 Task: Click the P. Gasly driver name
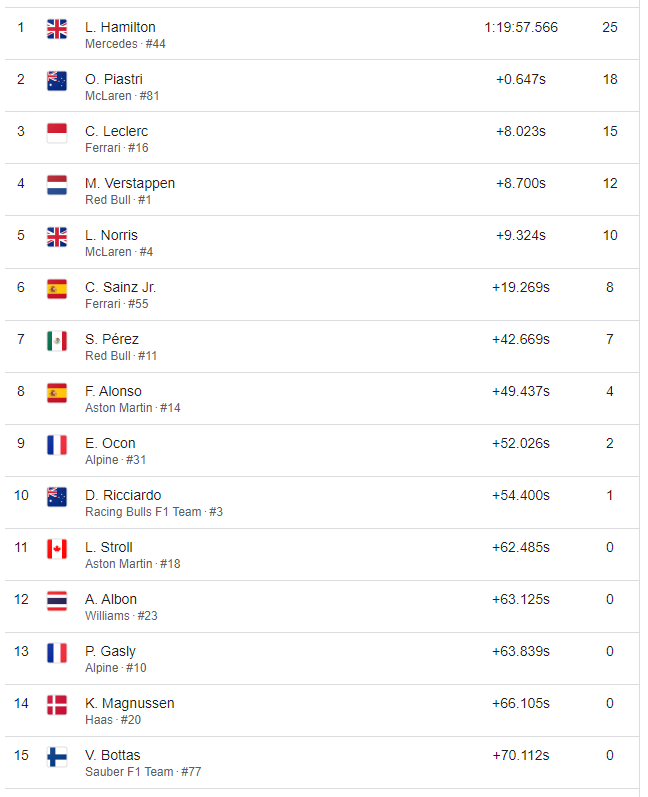110,651
